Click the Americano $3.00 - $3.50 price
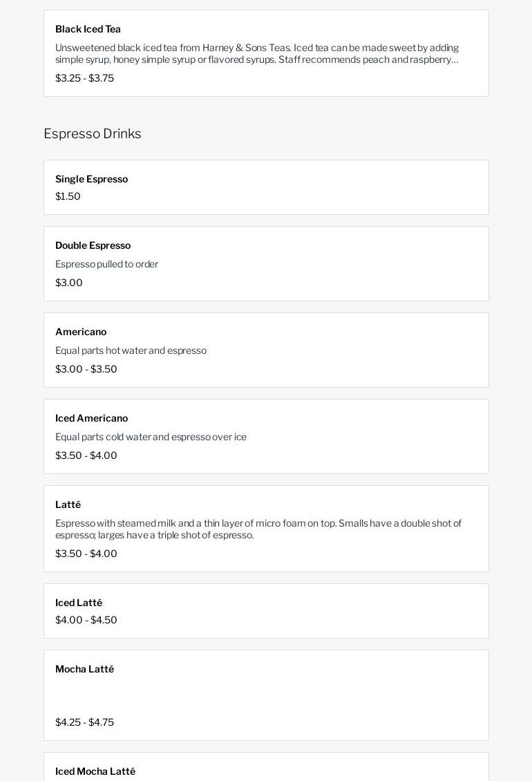 pos(86,369)
